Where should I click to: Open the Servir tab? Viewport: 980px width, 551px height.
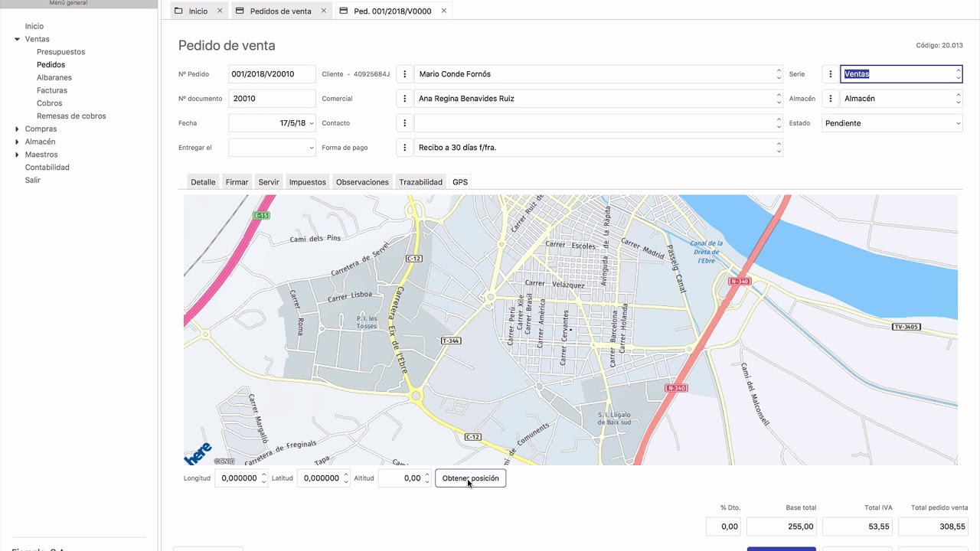pos(269,182)
